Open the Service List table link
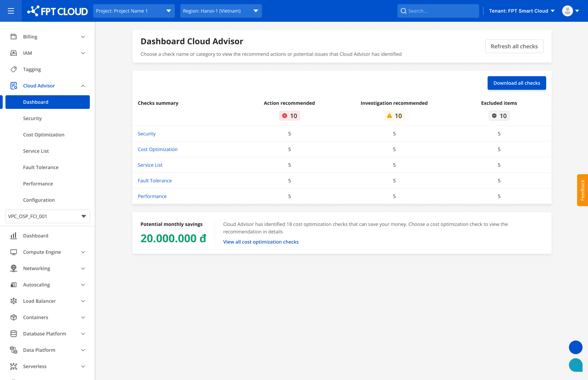Image resolution: width=588 pixels, height=380 pixels. 150,165
